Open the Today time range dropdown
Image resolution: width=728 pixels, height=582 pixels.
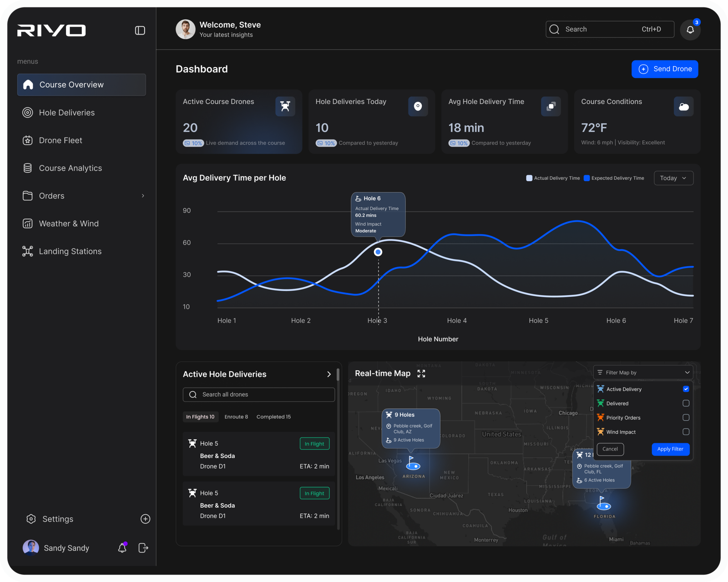coord(673,178)
